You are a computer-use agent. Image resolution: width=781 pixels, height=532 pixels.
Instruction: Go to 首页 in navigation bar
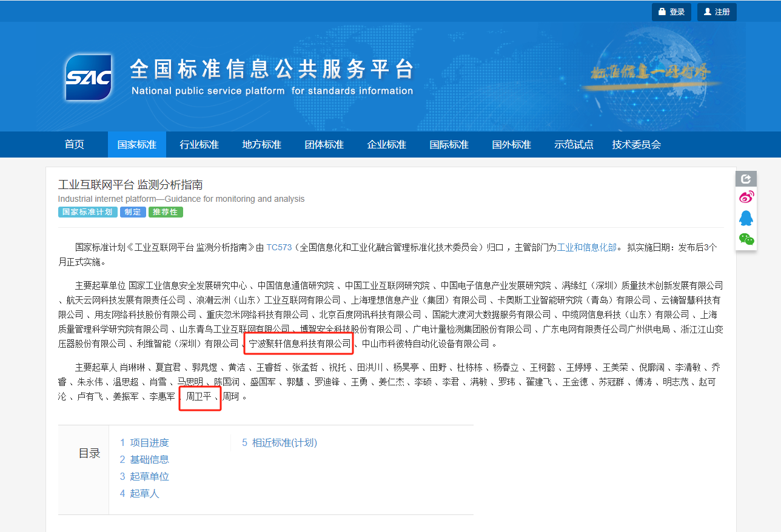point(75,145)
